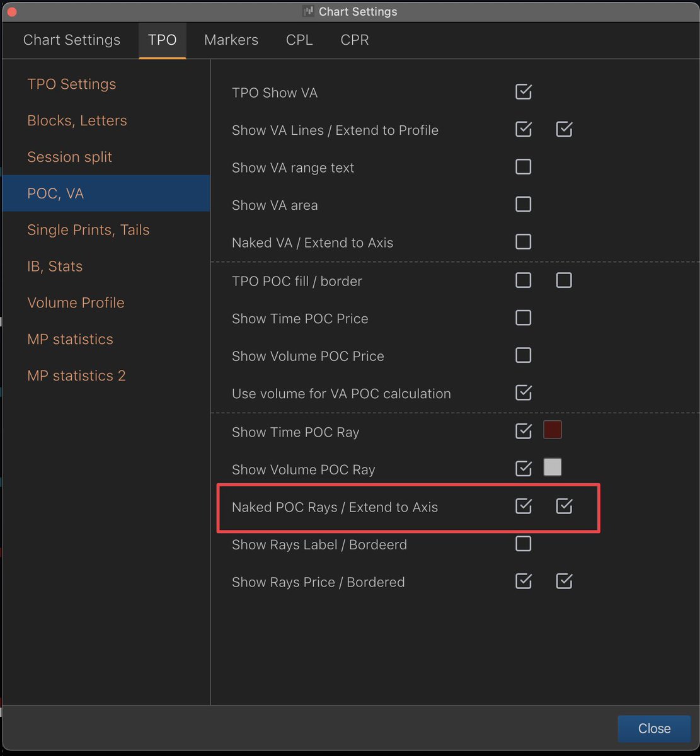Screen dimensions: 700x756
Task: Toggle Naked POC Extend to Axis checkbox
Action: 564,506
